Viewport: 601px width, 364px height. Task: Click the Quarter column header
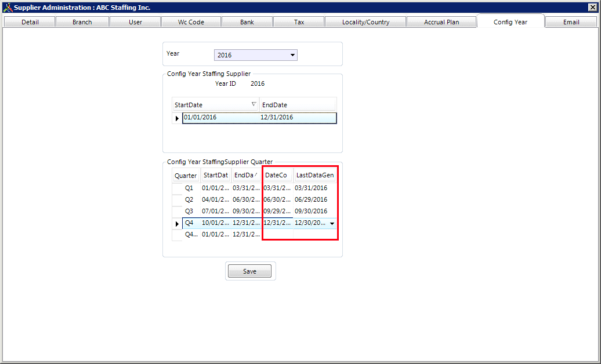click(x=186, y=176)
